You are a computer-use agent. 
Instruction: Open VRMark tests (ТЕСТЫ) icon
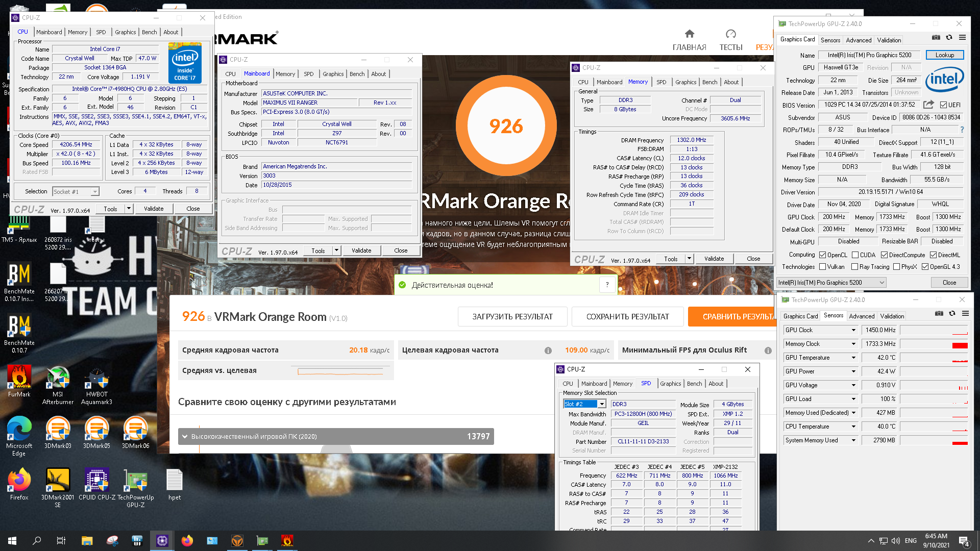(x=731, y=40)
